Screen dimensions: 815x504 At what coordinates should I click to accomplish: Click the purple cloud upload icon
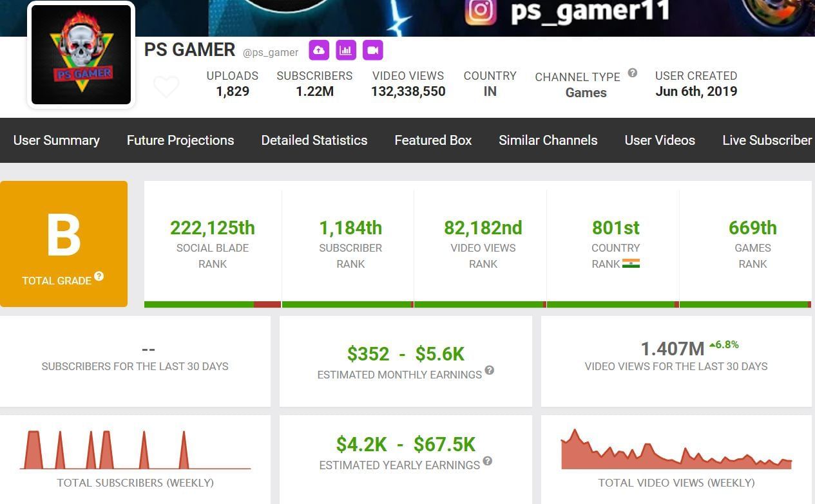pos(319,50)
